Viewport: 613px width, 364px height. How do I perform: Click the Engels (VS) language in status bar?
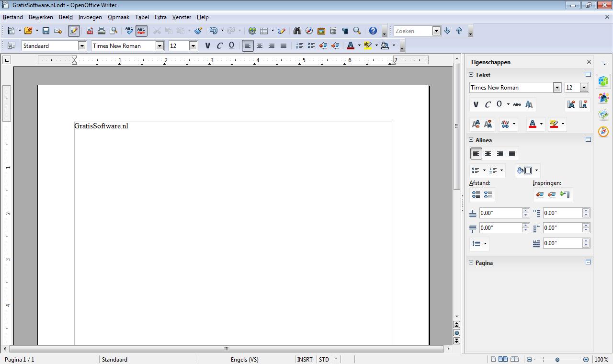(x=244, y=359)
